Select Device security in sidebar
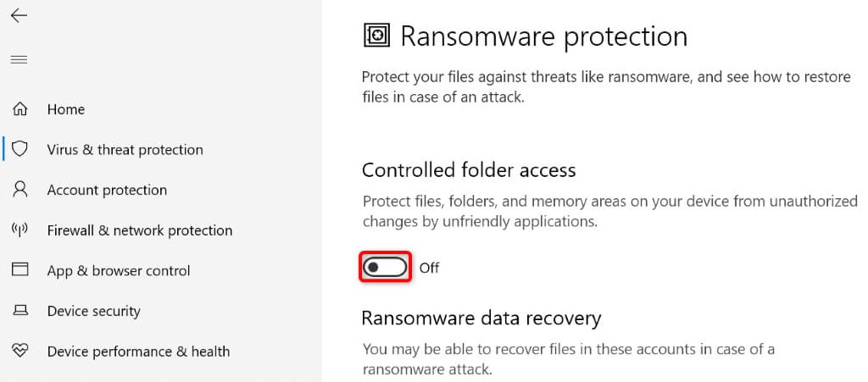This screenshot has width=868, height=382. point(93,311)
